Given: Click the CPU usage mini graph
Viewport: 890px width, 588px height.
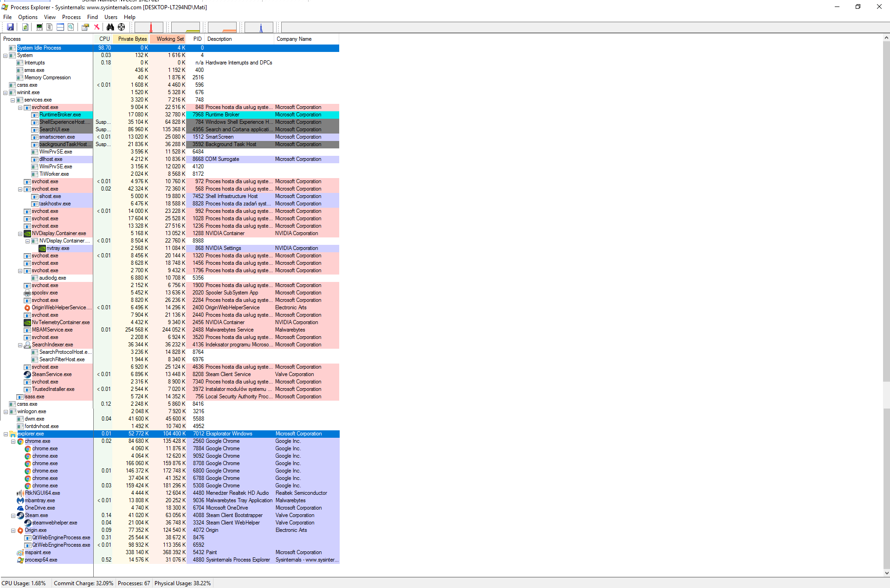Looking at the screenshot, I should (x=149, y=27).
